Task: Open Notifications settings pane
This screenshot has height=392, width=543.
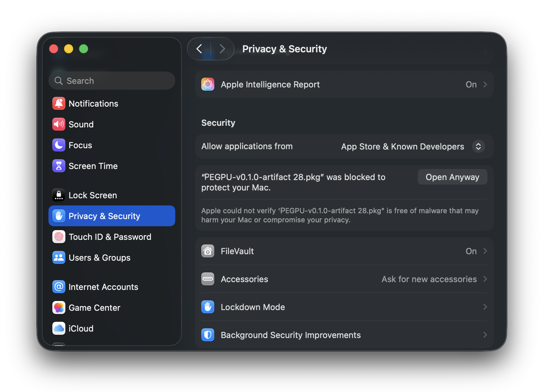Action: pyautogui.click(x=112, y=104)
